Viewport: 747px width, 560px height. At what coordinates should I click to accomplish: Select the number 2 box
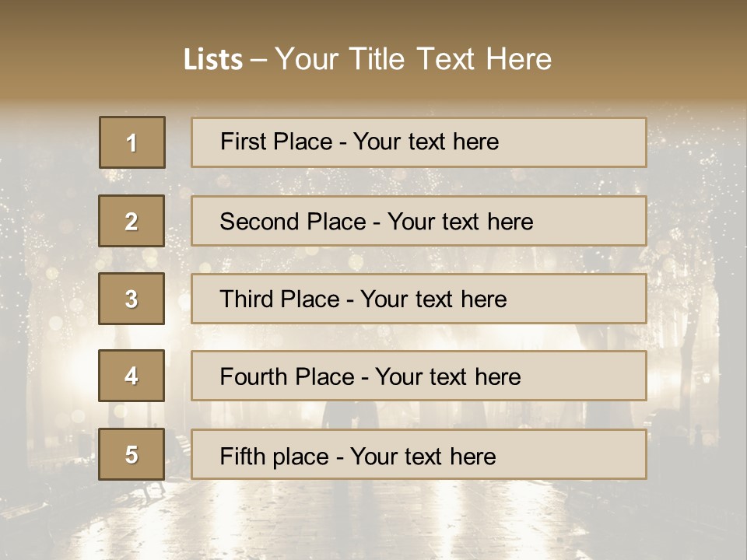132,222
